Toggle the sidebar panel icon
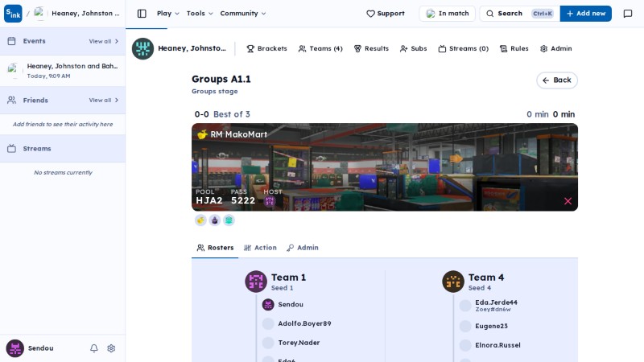Screen dimensions: 644x362 tap(142, 14)
